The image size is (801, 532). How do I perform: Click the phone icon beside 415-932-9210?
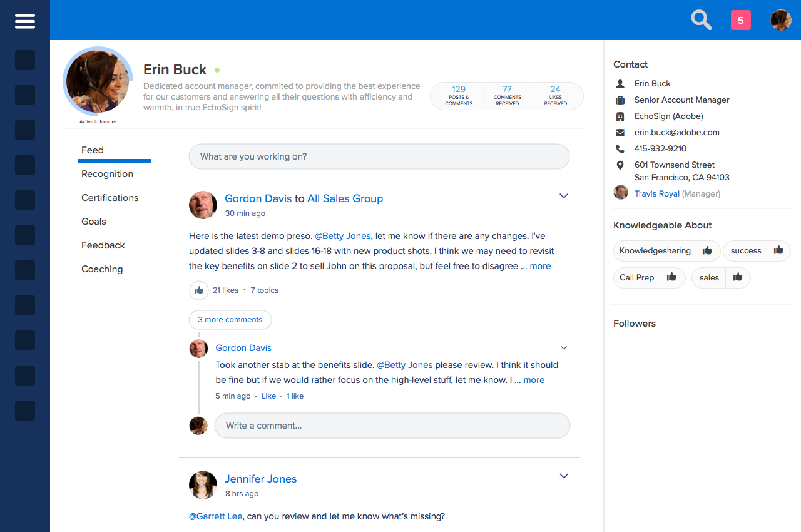click(x=620, y=148)
